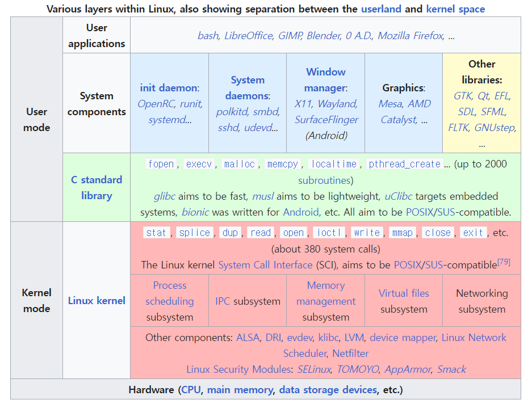Click the C standard library link

(97, 187)
